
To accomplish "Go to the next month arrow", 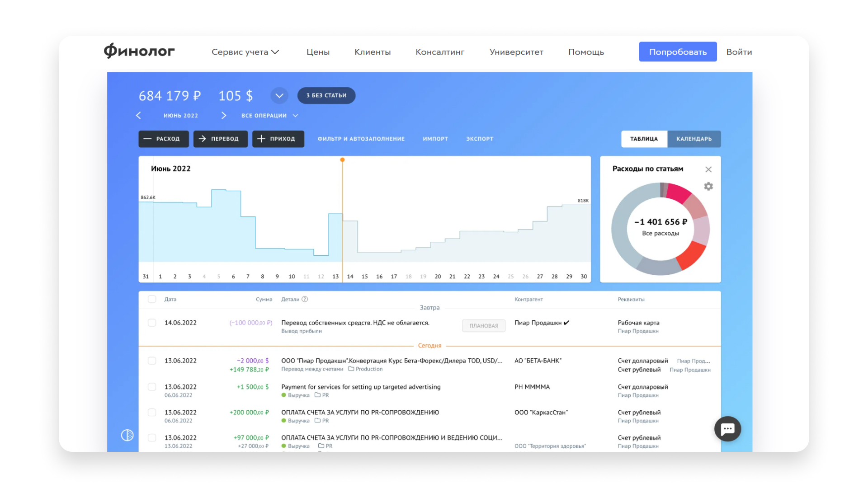I will [223, 116].
